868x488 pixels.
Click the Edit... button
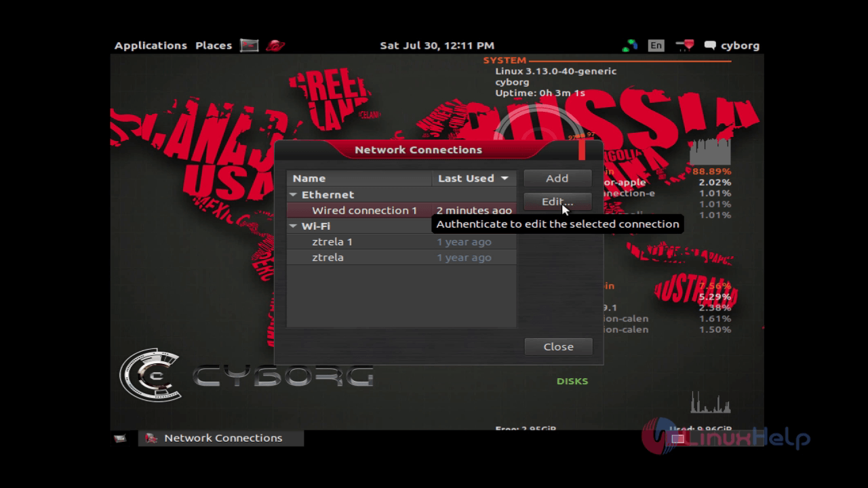557,201
